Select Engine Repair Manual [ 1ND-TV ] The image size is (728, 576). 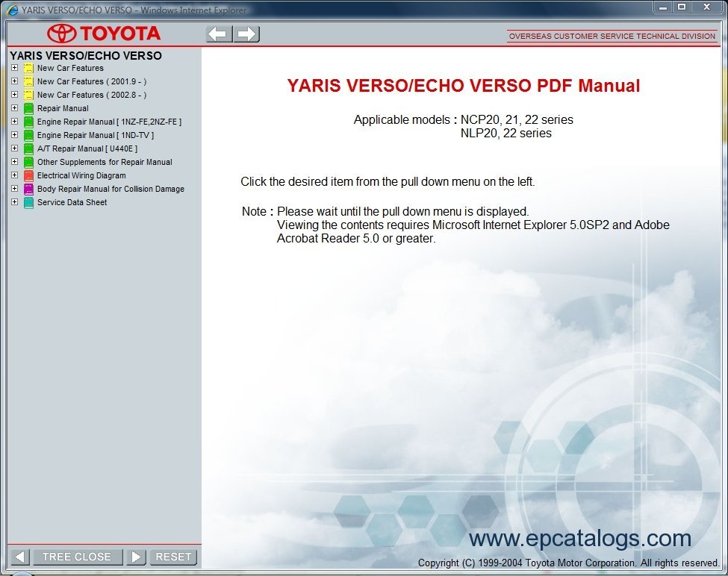point(96,136)
